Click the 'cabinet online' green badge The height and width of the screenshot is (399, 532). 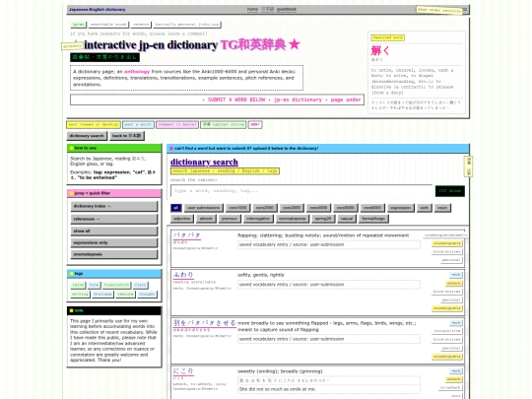point(224,124)
